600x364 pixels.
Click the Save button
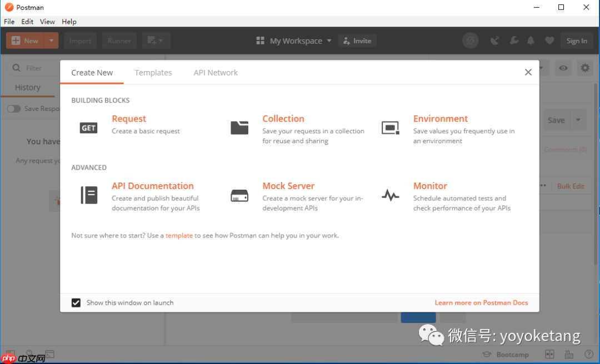pyautogui.click(x=556, y=120)
